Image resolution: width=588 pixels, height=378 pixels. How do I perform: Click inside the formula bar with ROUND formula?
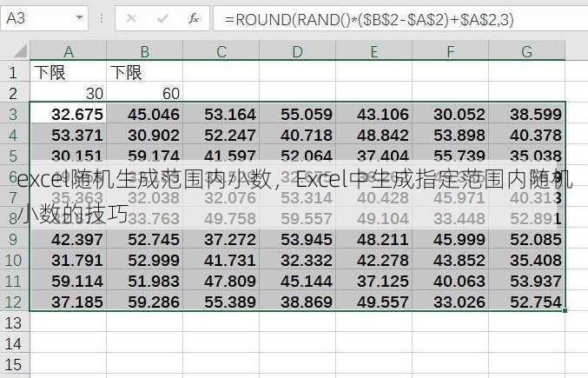pyautogui.click(x=400, y=19)
